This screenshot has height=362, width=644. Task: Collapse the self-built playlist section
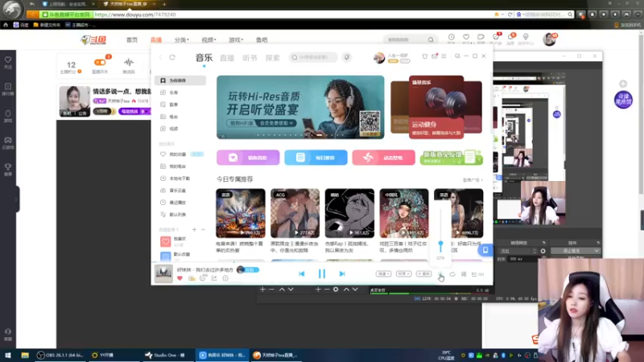204,229
